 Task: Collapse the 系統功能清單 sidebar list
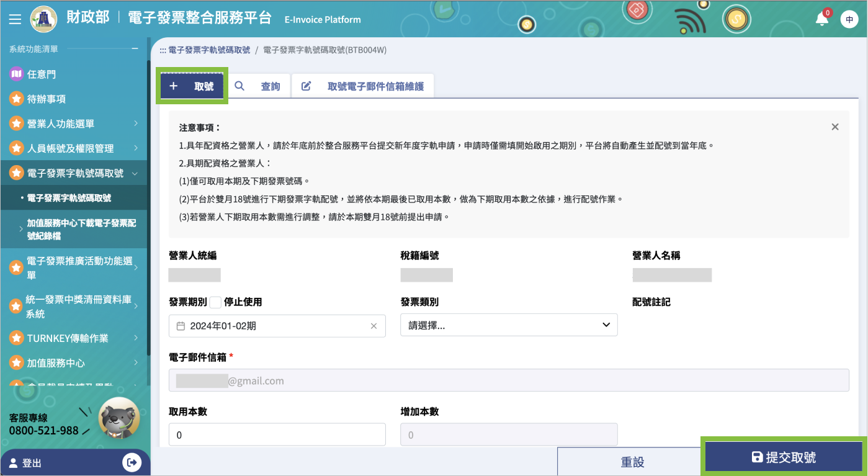coord(135,48)
